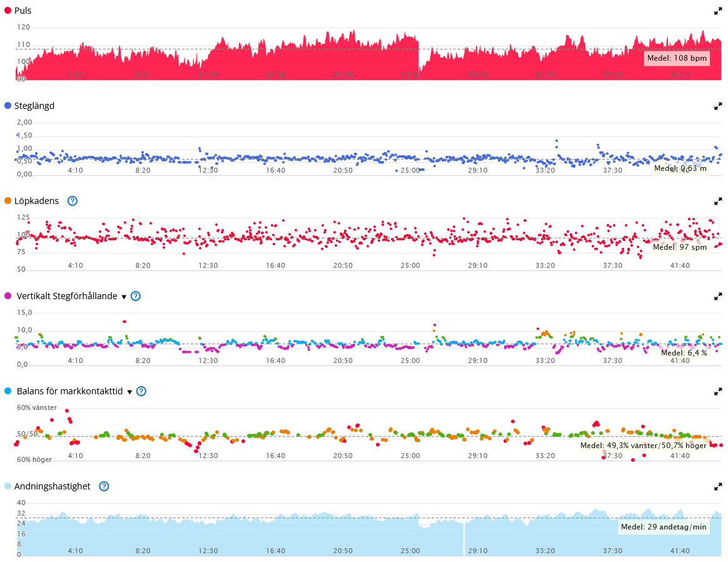Image resolution: width=728 pixels, height=562 pixels.
Task: Click the 'Medel: 0,63 m' average label
Action: pyautogui.click(x=680, y=168)
